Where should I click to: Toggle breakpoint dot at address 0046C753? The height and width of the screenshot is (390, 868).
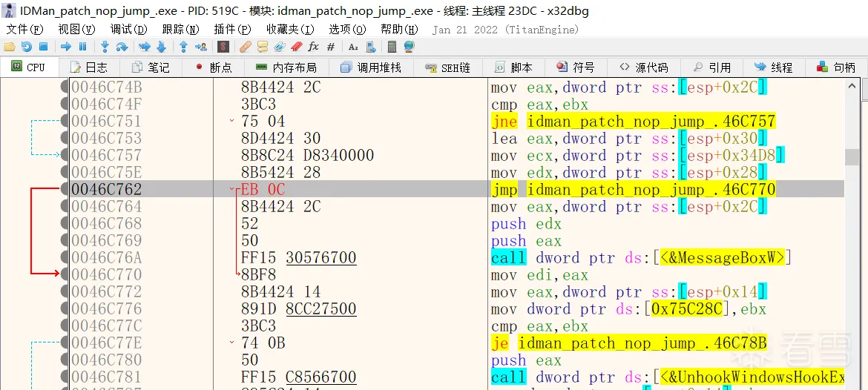(65, 139)
